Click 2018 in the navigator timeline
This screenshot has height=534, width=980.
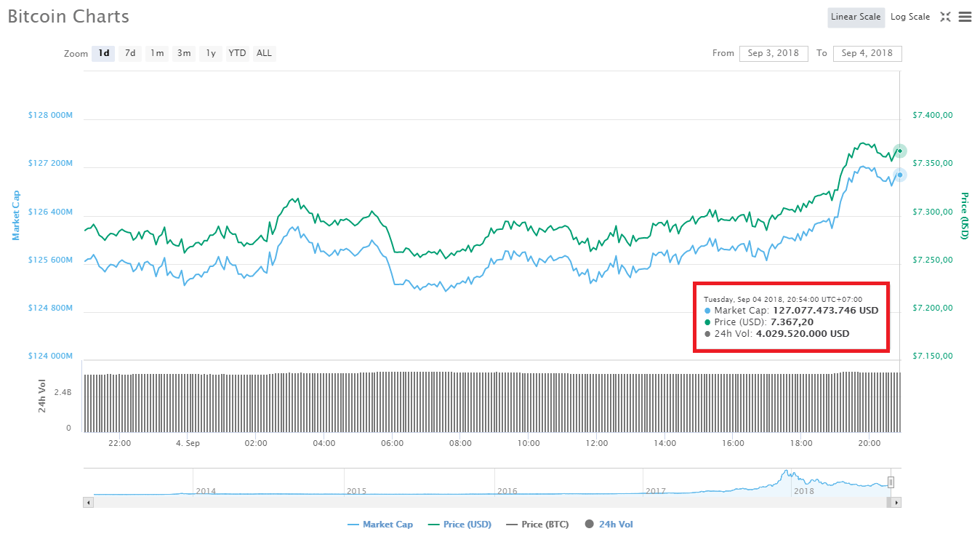tap(804, 491)
